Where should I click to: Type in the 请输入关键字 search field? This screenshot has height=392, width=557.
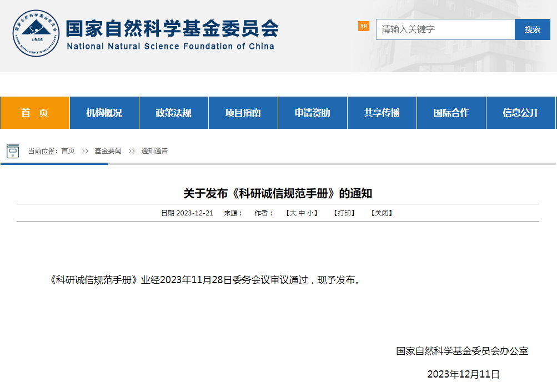pyautogui.click(x=445, y=29)
